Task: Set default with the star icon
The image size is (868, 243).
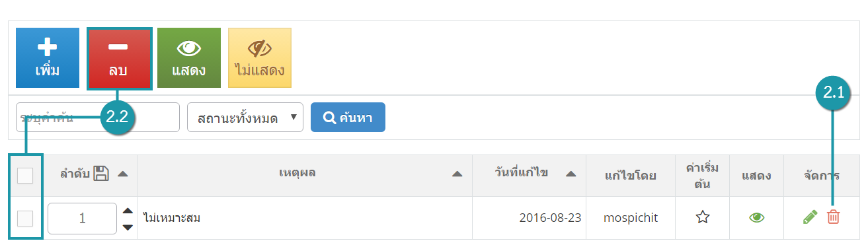Action: [x=703, y=217]
